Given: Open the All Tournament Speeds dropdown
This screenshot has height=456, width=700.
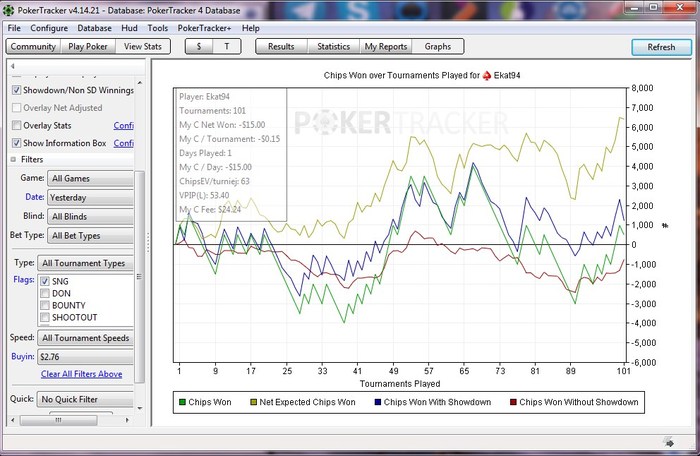Looking at the screenshot, I should [x=85, y=338].
